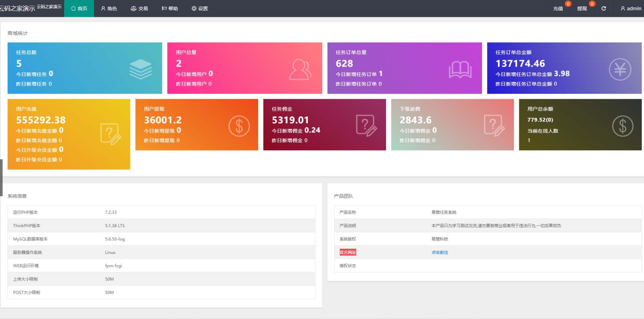The image size is (644, 319).
Task: Click the users icon on 用户总量 card
Action: pos(300,69)
